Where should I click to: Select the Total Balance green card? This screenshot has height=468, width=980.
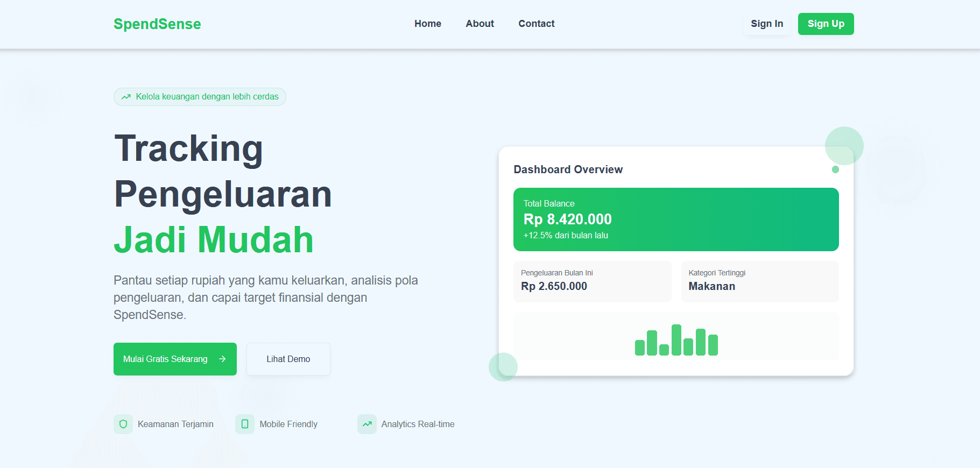[675, 219]
